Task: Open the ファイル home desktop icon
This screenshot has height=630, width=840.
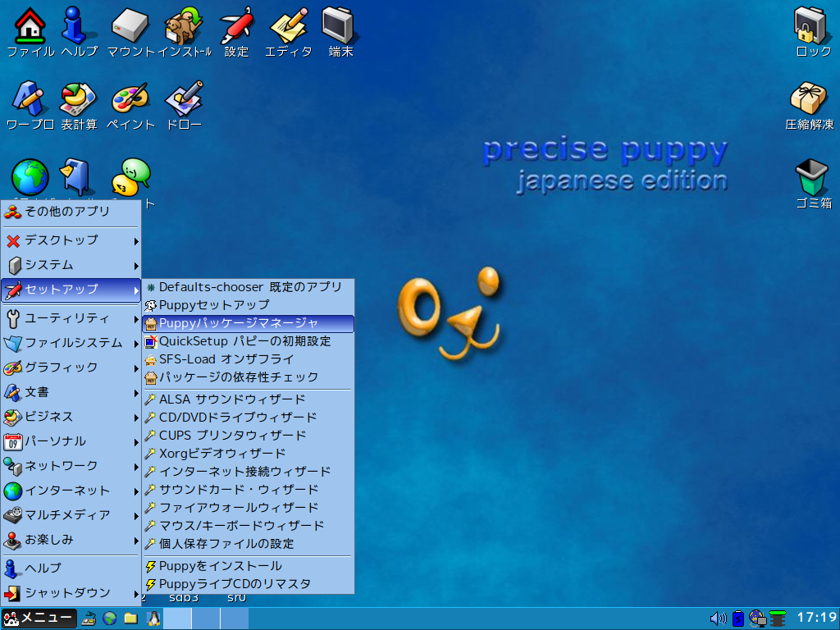Action: tap(30, 25)
